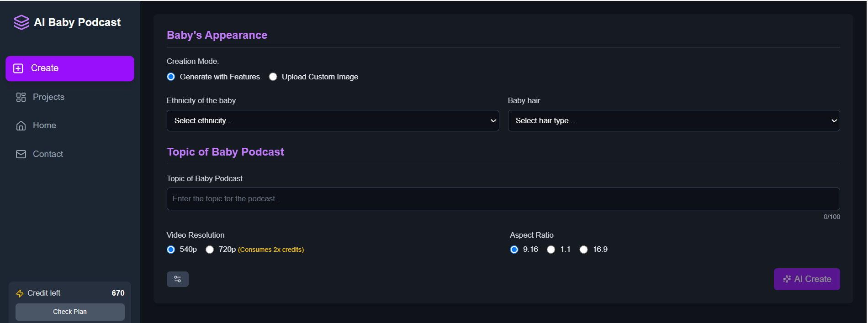
Task: Pick the 1:1 aspect ratio option
Action: click(x=551, y=250)
